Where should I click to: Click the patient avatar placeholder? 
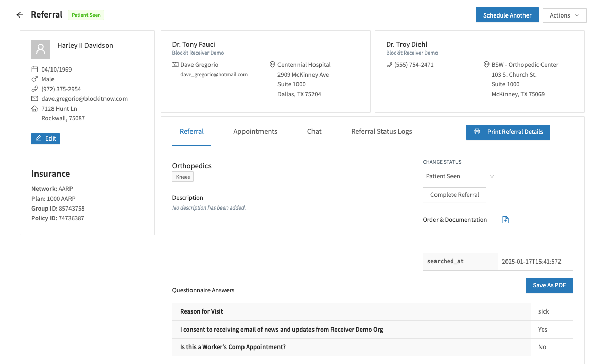41,49
